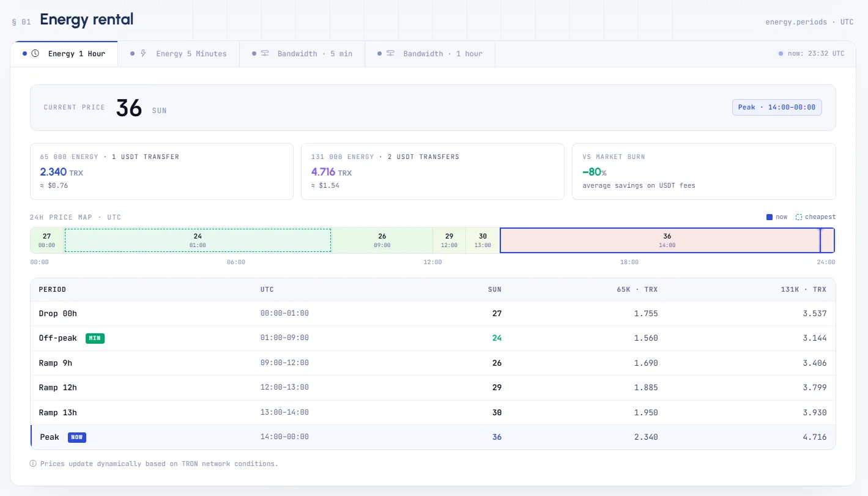The width and height of the screenshot is (868, 496).
Task: Click the Ramp 9h table row
Action: click(433, 363)
